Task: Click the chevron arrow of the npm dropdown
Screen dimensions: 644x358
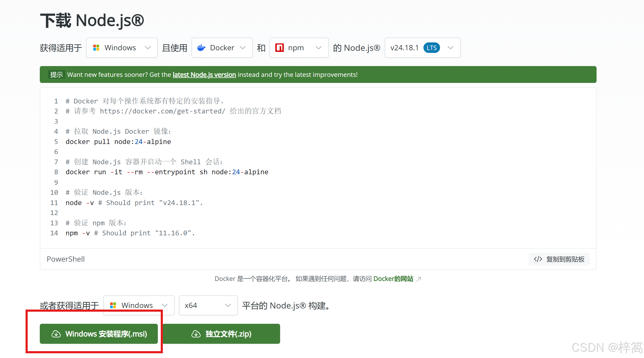Action: pyautogui.click(x=319, y=48)
